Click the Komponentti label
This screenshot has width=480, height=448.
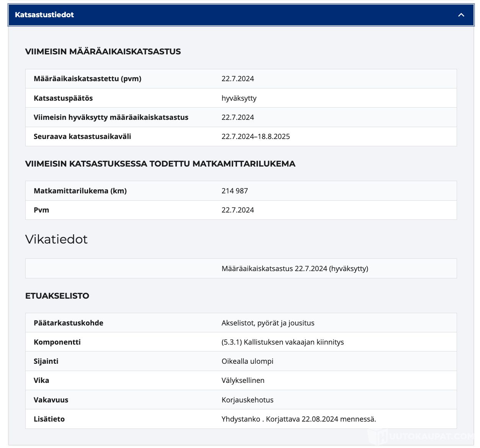coord(57,342)
